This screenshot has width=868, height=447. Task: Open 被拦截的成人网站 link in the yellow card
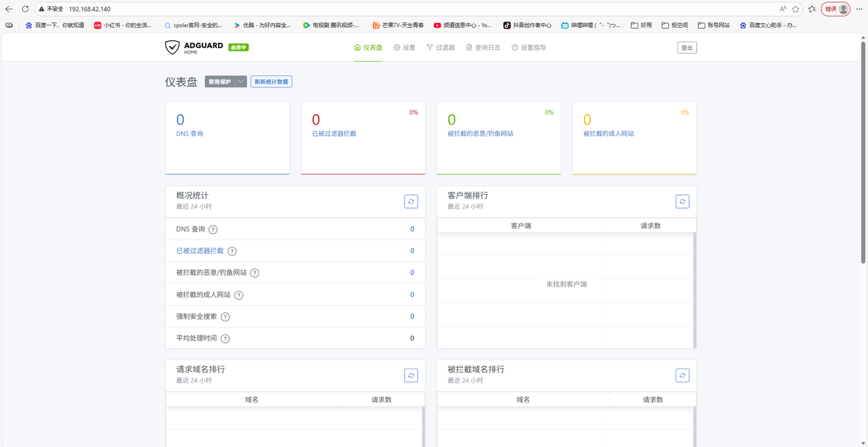(608, 134)
